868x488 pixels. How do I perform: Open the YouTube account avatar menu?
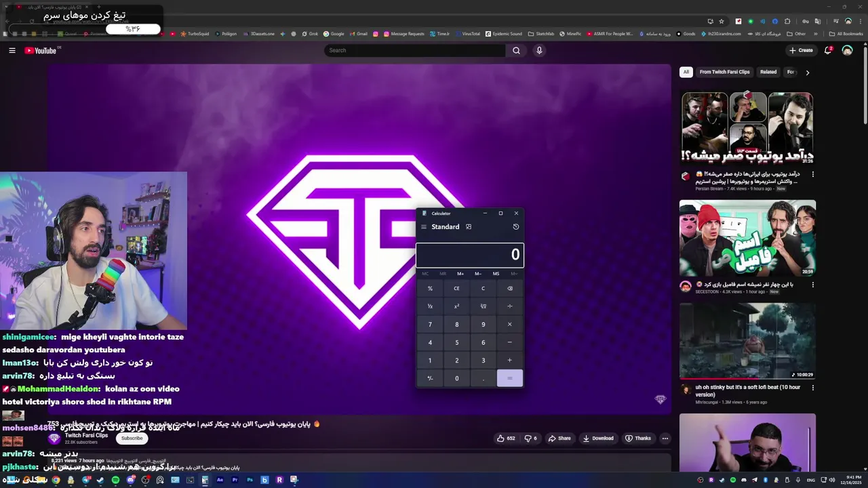pyautogui.click(x=847, y=50)
